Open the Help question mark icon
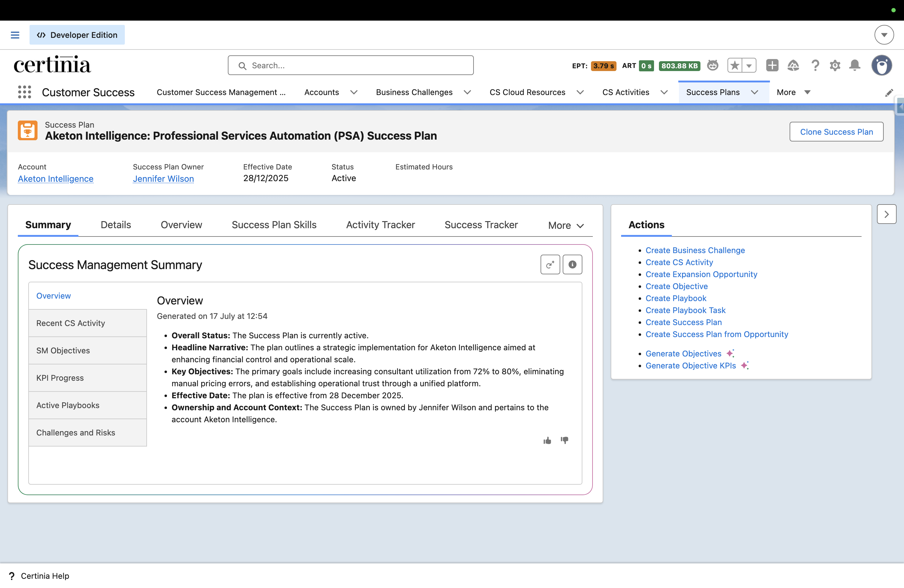The image size is (904, 588). 815,65
